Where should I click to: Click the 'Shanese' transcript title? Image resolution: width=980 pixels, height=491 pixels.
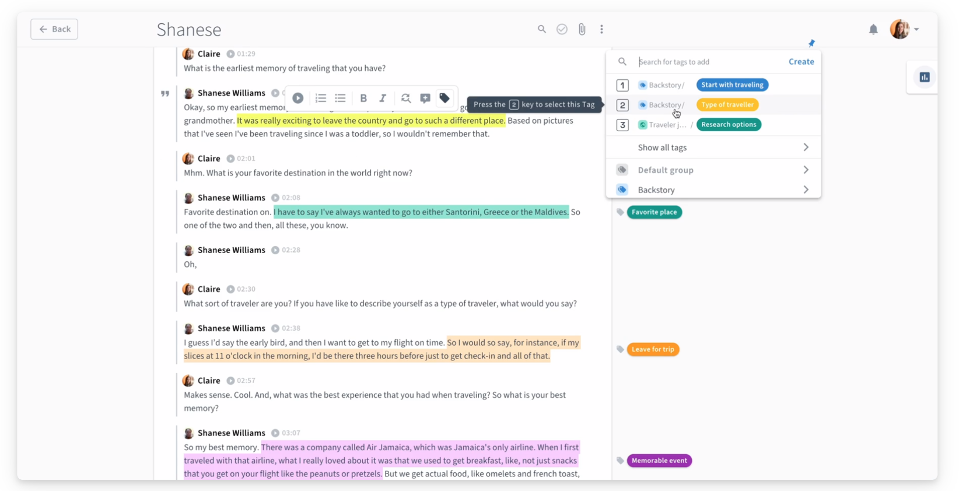189,29
